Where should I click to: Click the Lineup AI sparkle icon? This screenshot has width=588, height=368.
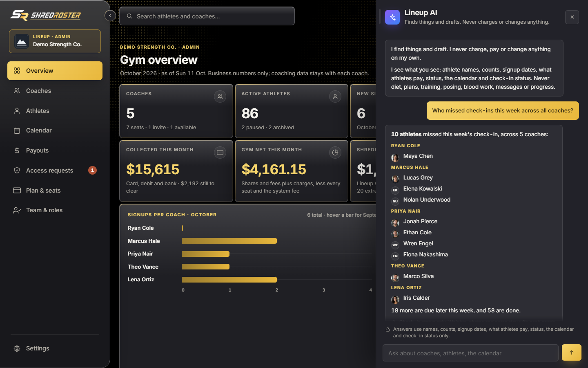(x=392, y=17)
